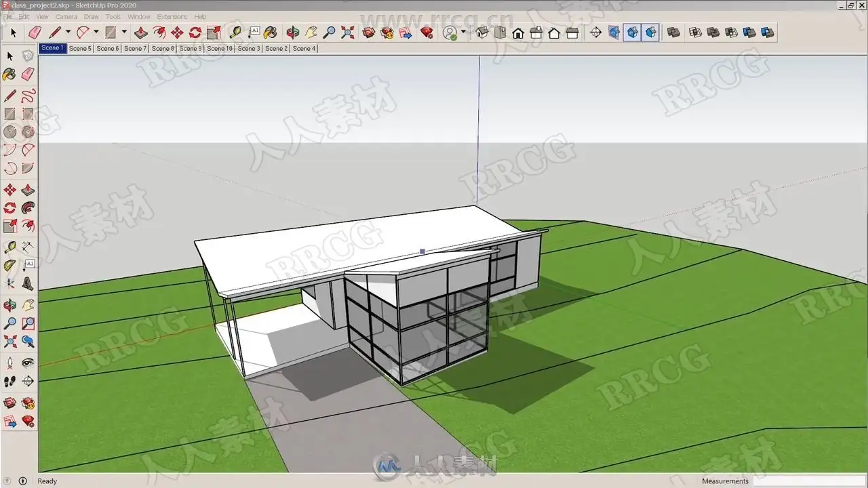Image resolution: width=868 pixels, height=488 pixels.
Task: Open the Edit menu
Action: tap(24, 17)
